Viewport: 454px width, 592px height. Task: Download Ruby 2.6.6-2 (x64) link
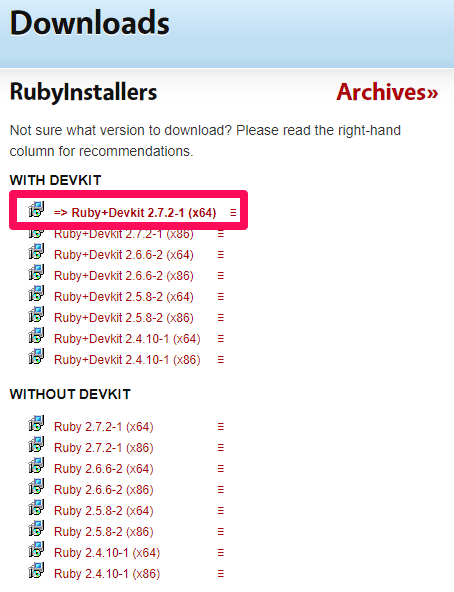click(x=104, y=469)
